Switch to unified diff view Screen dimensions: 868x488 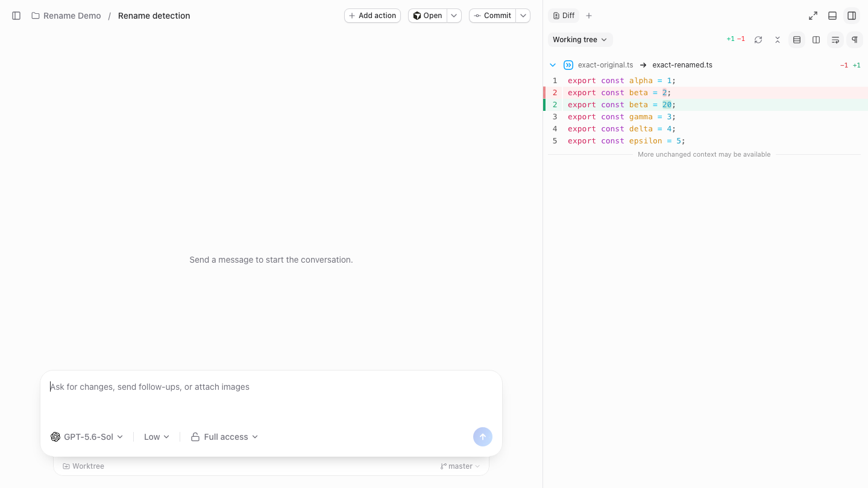(x=797, y=40)
